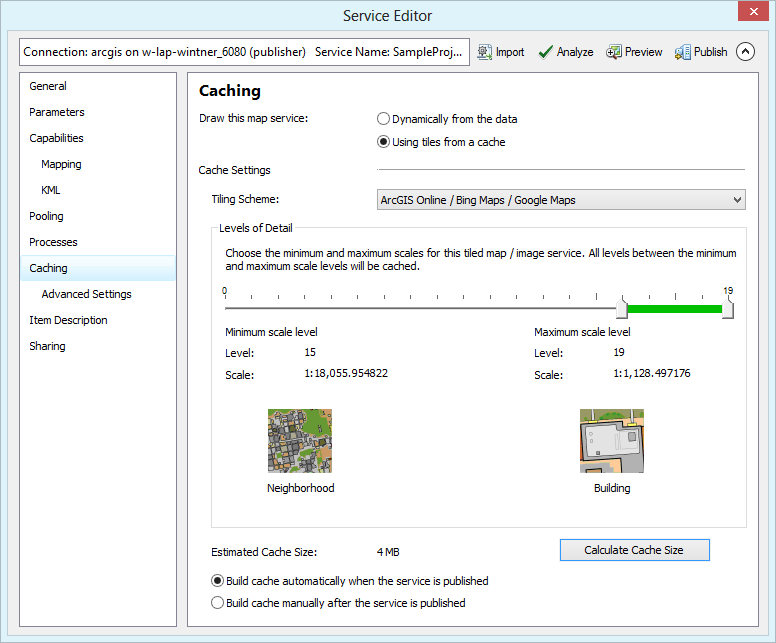
Task: Close the Service Editor window
Action: coord(752,13)
